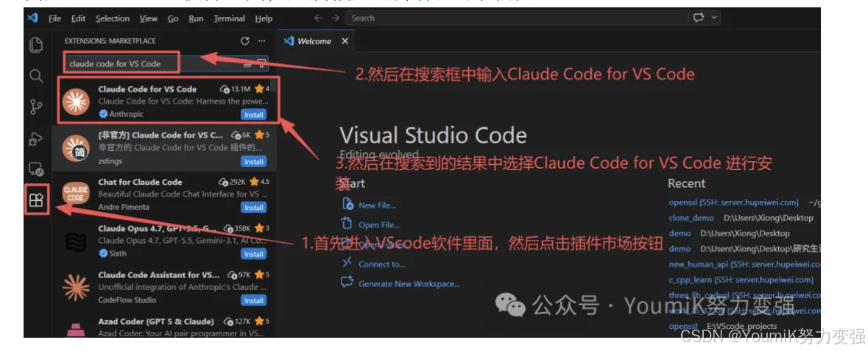868x351 pixels.
Task: Open the Edit menu
Action: pos(79,18)
